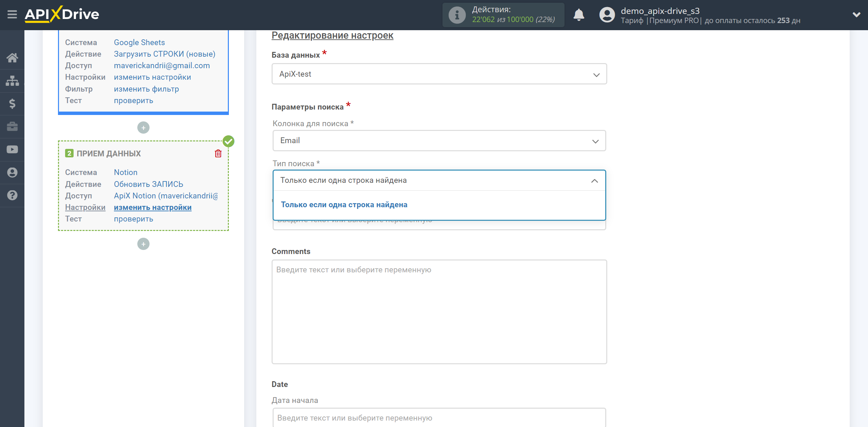This screenshot has width=868, height=427.
Task: Click the green checkmark status badge
Action: (229, 141)
